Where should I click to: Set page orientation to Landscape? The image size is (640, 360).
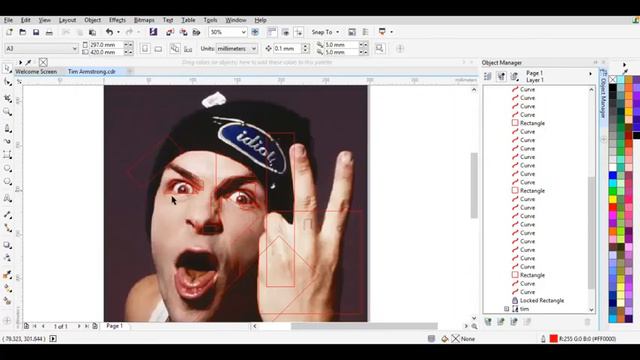[158, 49]
